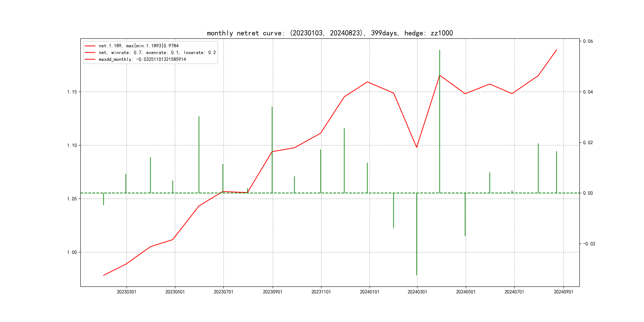The width and height of the screenshot is (644, 322).
Task: Click the red net curve's final peak
Action: click(x=557, y=50)
